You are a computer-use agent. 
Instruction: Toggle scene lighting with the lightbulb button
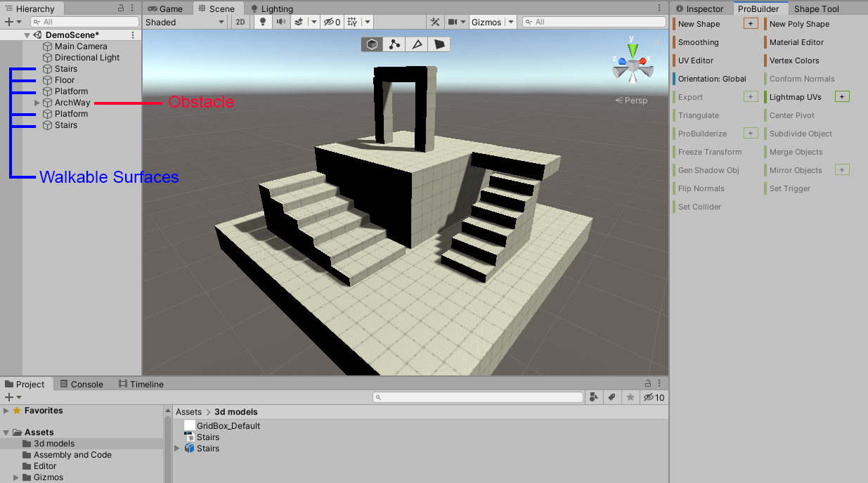tap(263, 22)
